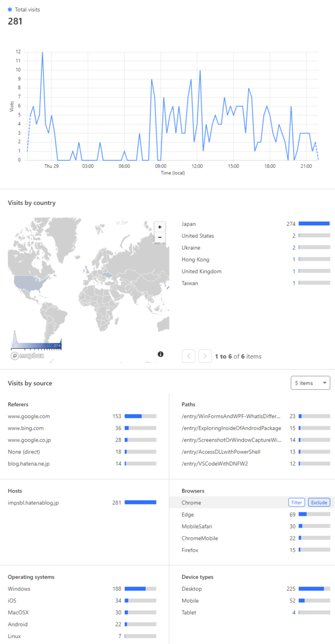Select the Windows operating system row
This screenshot has height=644, width=335.
82,589
